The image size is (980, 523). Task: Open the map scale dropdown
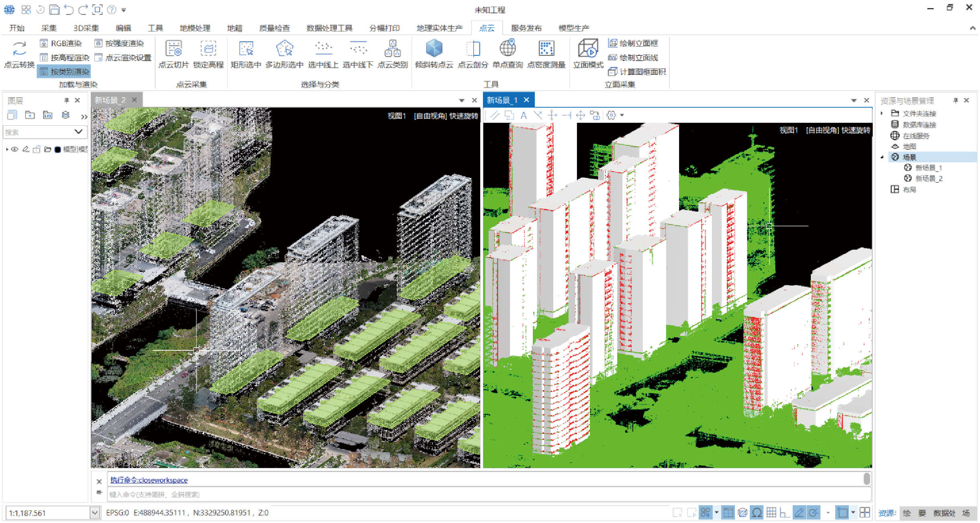click(x=95, y=513)
